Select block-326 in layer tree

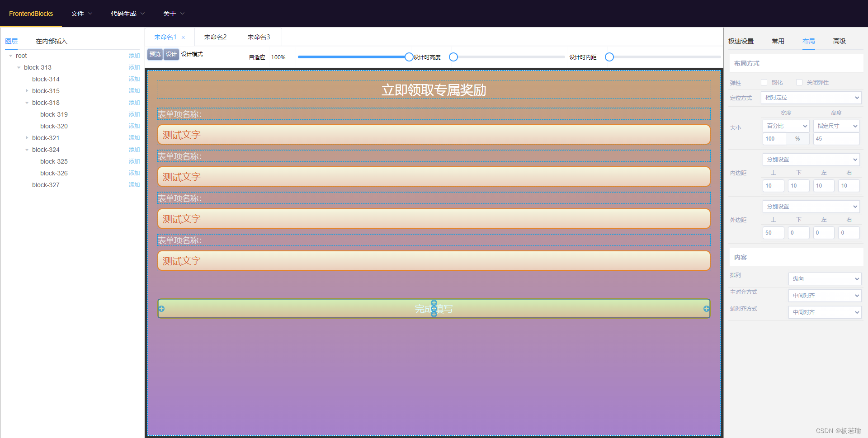click(54, 173)
